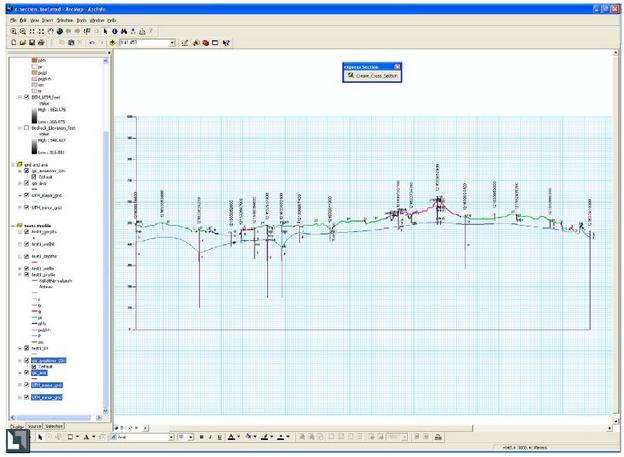Activate the Identify tool
Image resolution: width=624 pixels, height=457 pixels.
coord(115,31)
